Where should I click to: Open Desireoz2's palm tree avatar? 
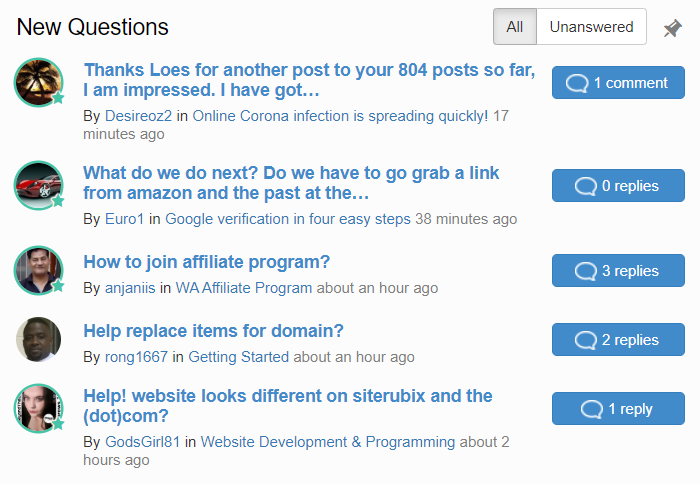[x=39, y=82]
